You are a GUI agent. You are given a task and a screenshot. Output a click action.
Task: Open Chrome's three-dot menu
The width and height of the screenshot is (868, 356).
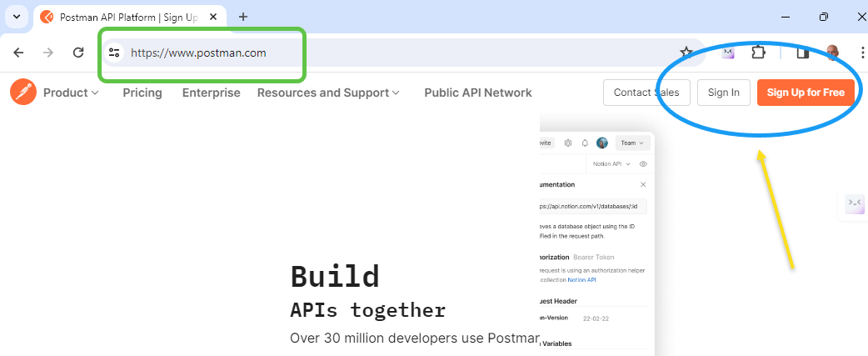(x=862, y=53)
